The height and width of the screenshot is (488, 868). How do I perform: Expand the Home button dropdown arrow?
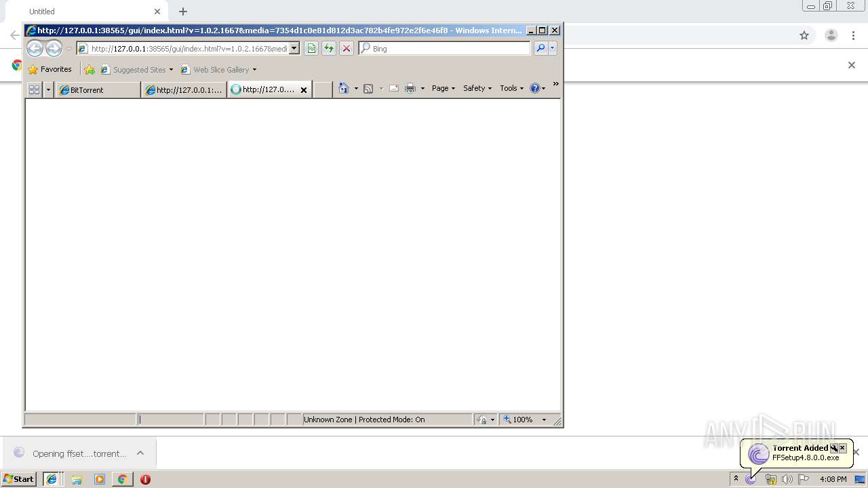(x=356, y=88)
